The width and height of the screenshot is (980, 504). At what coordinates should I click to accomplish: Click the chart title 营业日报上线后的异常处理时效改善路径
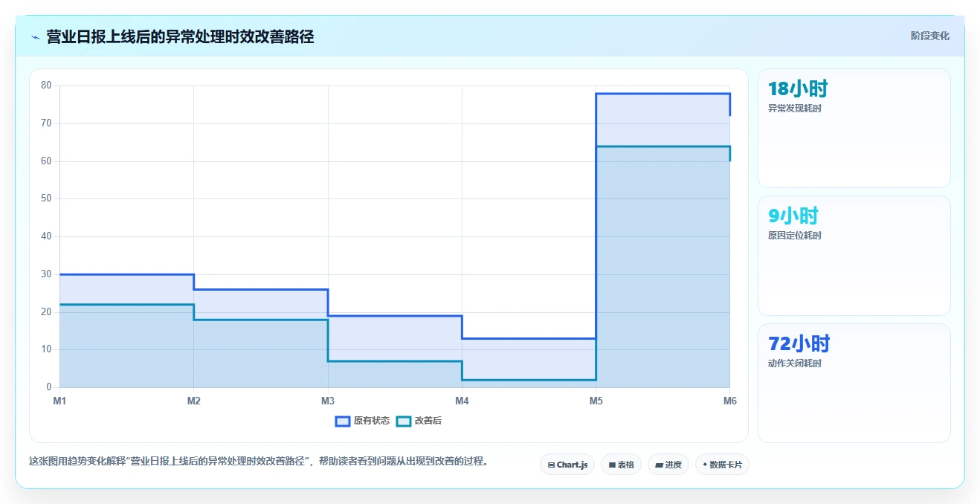point(180,37)
